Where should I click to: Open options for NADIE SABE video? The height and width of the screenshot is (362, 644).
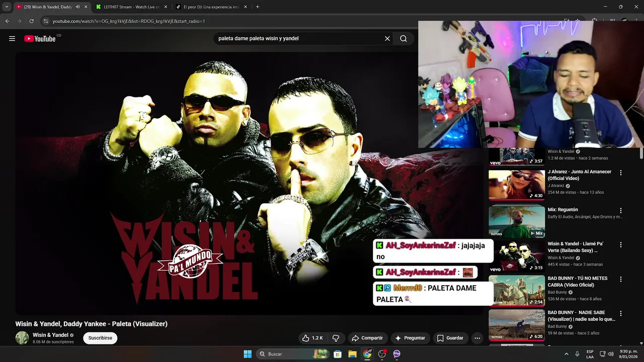[620, 313]
